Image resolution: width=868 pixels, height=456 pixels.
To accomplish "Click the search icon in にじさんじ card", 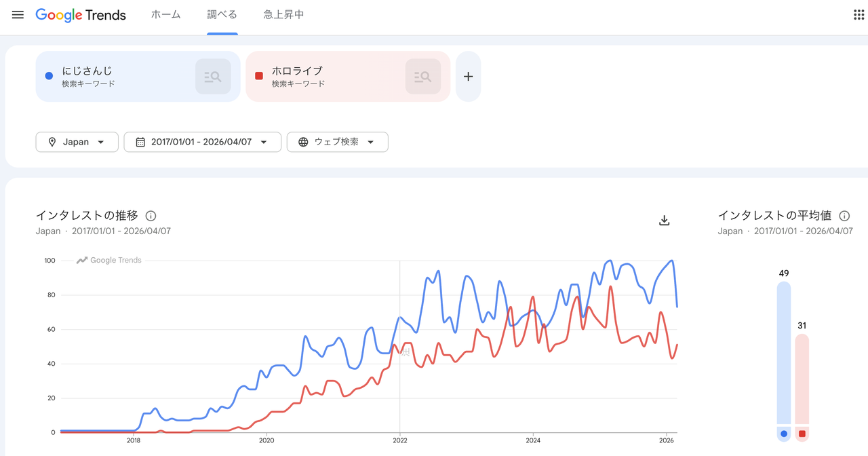I will 213,77.
